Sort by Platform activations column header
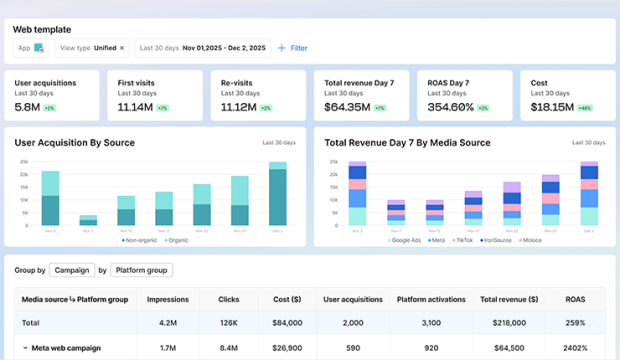The image size is (620, 360). [431, 299]
